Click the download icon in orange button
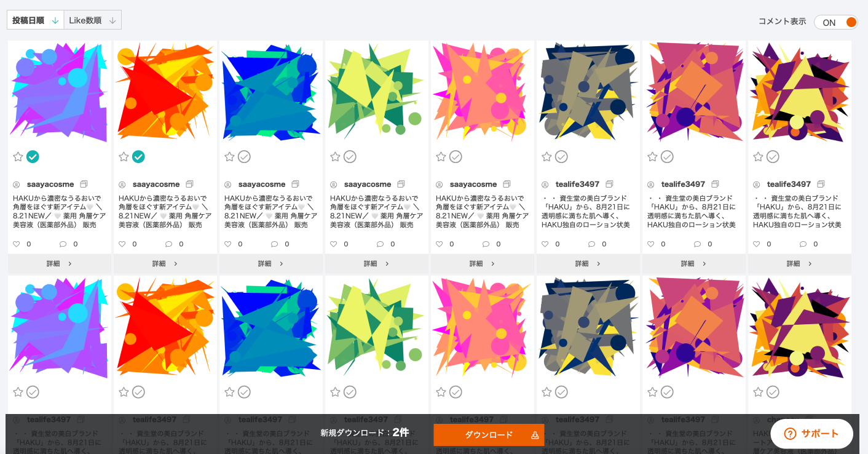 535,435
